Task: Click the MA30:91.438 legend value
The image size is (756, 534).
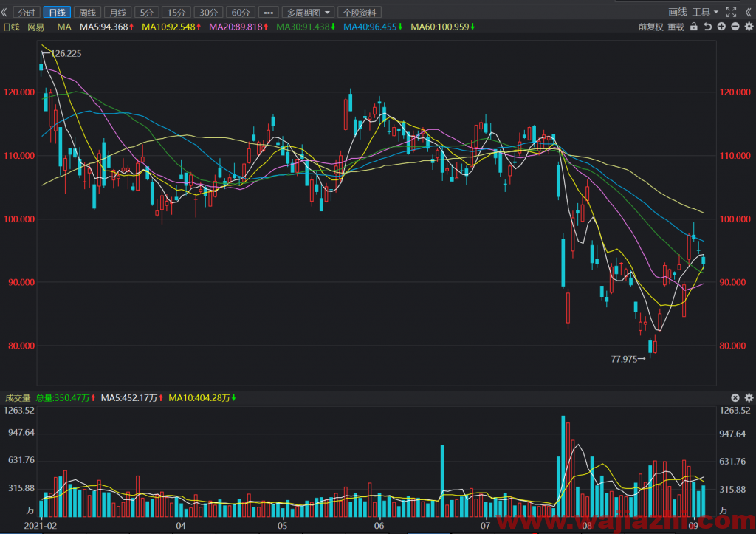Action: click(305, 27)
